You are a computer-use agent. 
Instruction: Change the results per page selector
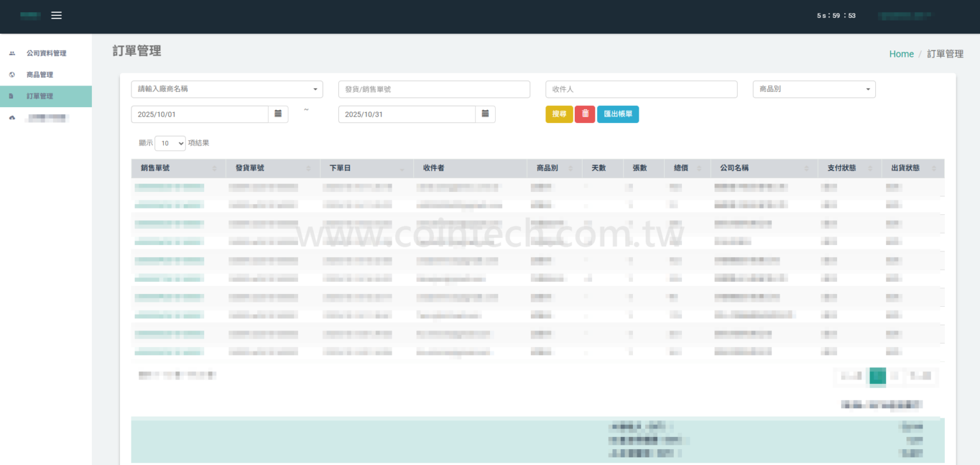tap(170, 144)
